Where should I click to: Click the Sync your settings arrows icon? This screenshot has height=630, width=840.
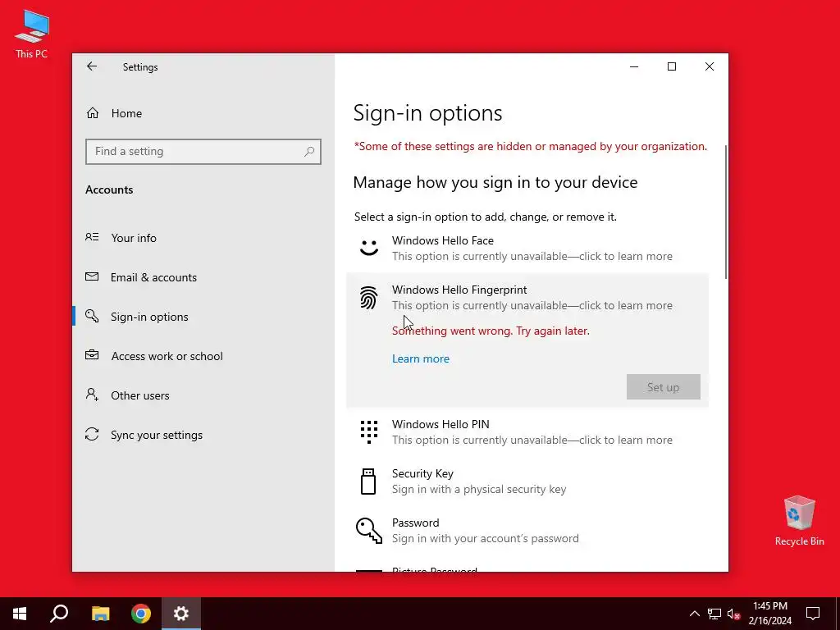point(92,434)
